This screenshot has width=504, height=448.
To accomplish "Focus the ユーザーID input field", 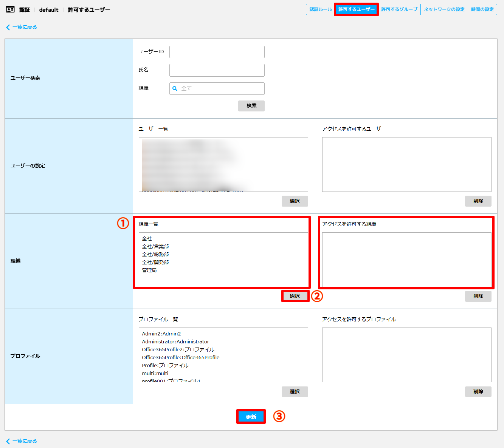I will pos(217,52).
